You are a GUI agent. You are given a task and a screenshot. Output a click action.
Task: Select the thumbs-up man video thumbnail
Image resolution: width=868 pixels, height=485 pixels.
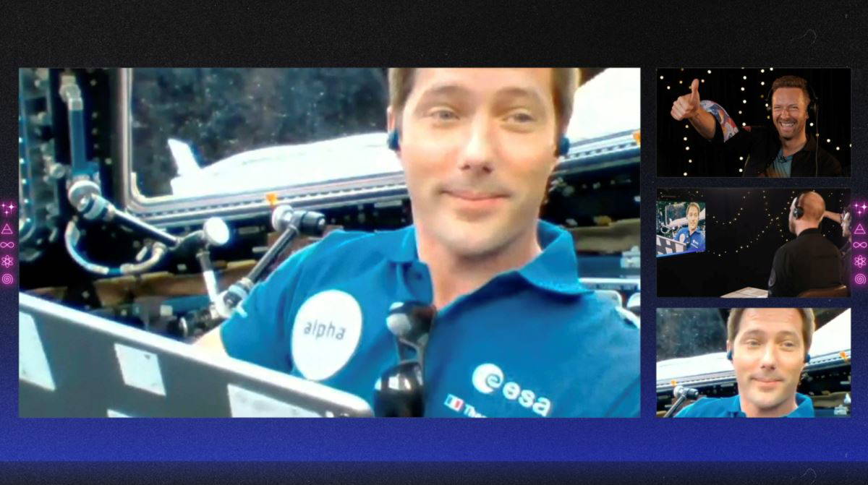point(753,122)
